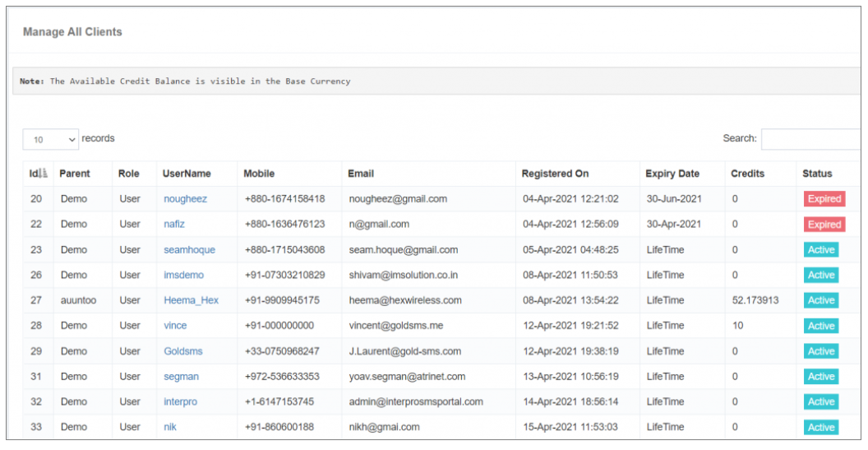
Task: Select email admin@interprosmsportal.com
Action: (416, 401)
